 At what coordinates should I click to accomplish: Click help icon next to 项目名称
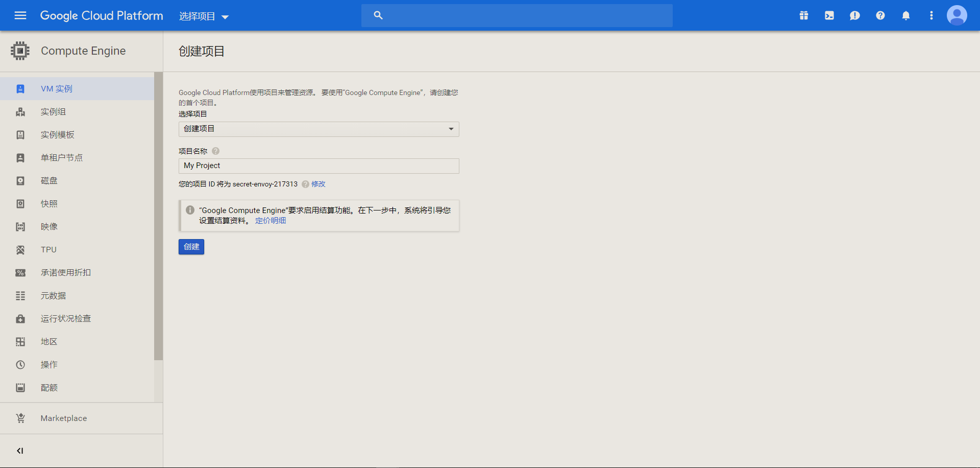215,151
